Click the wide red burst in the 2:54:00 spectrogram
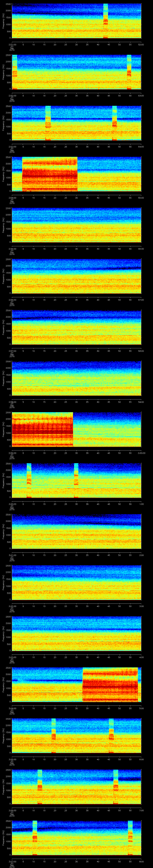The height and width of the screenshot is (868, 153). [50, 174]
